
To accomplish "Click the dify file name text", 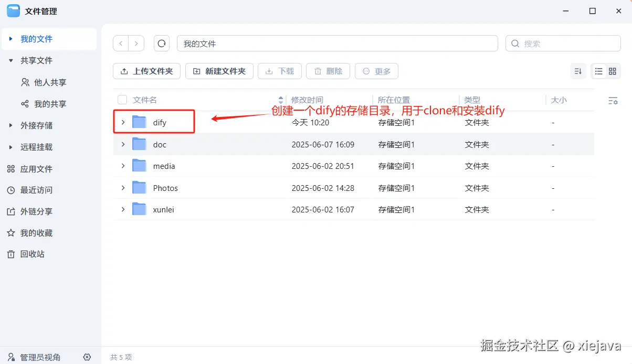I will pos(160,122).
